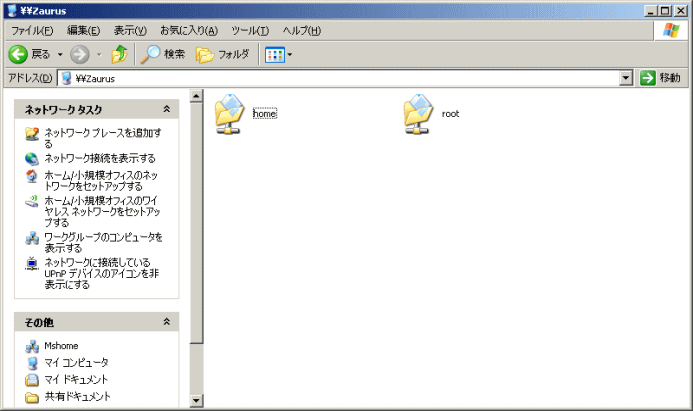Image resolution: width=693 pixels, height=411 pixels.
Task: Click ワークグループのコンピュータを表示する link
Action: click(103, 242)
